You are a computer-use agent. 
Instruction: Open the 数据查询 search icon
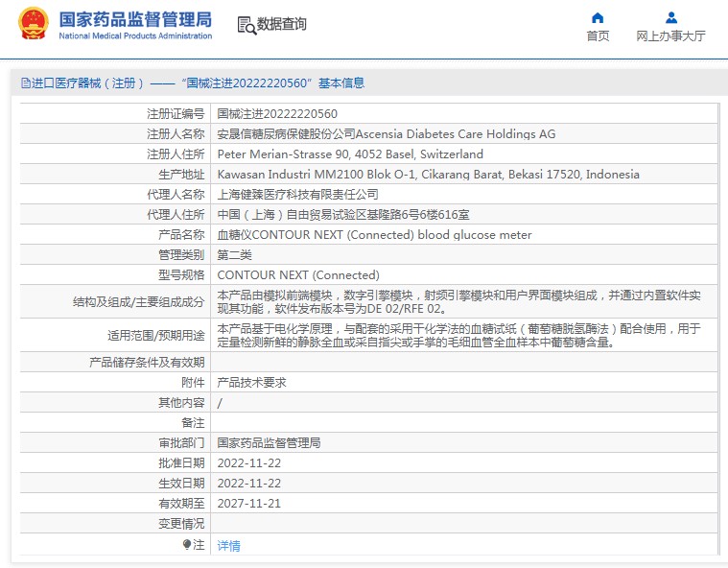coord(247,25)
